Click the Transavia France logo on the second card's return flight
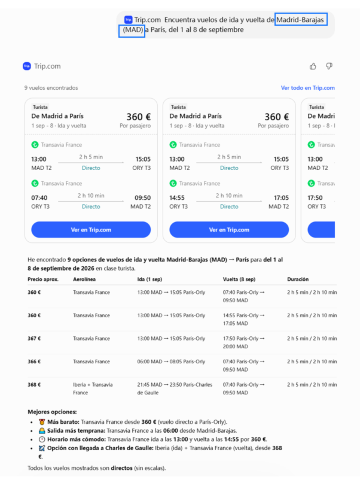360x480 pixels. click(x=173, y=183)
